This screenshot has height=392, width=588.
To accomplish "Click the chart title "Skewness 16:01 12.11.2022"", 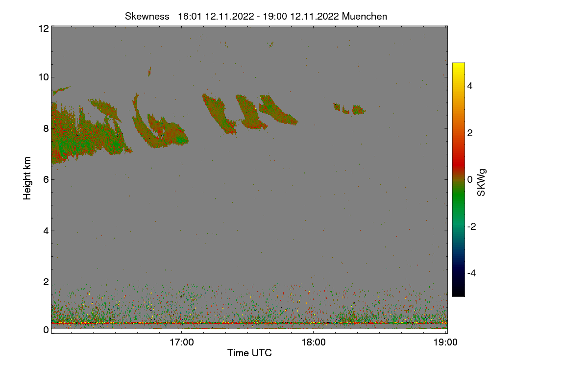I will pos(189,16).
